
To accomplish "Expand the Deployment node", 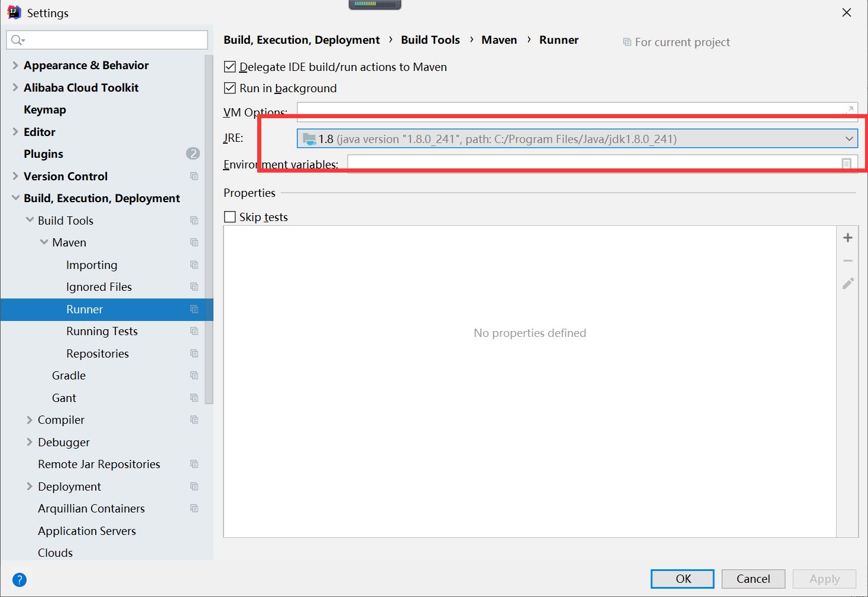I will coord(30,486).
